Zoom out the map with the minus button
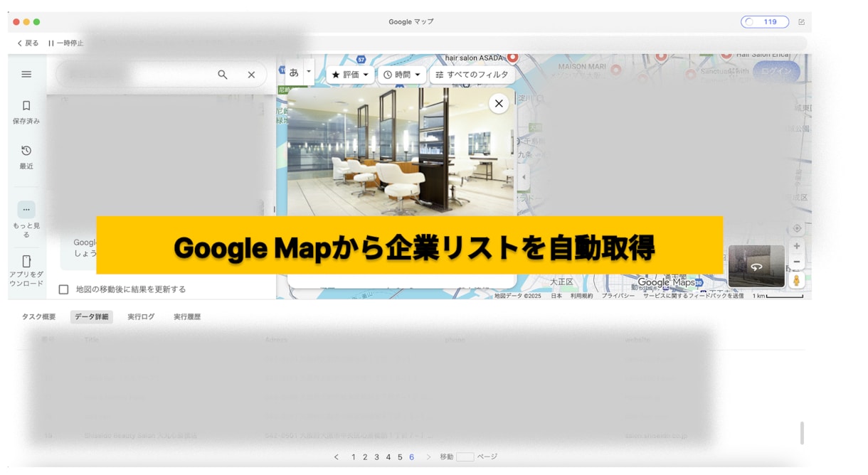This screenshot has height=475, width=868. point(797,262)
